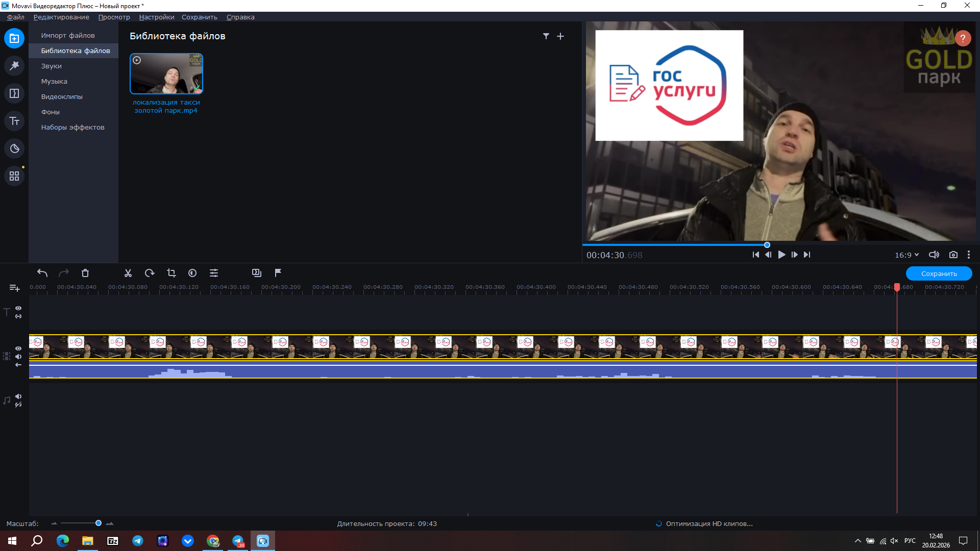Screen dimensions: 980x551
Task: Open the Crop tool
Action: 171,273
